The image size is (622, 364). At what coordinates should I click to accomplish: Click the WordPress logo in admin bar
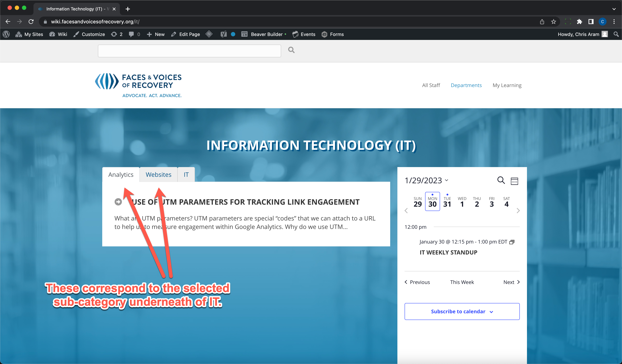[6, 34]
